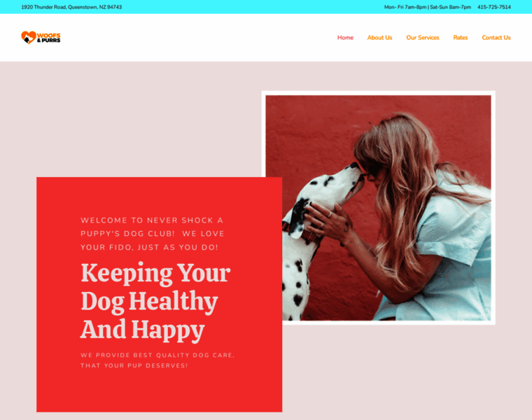Select the Rates navigation link

pyautogui.click(x=461, y=38)
